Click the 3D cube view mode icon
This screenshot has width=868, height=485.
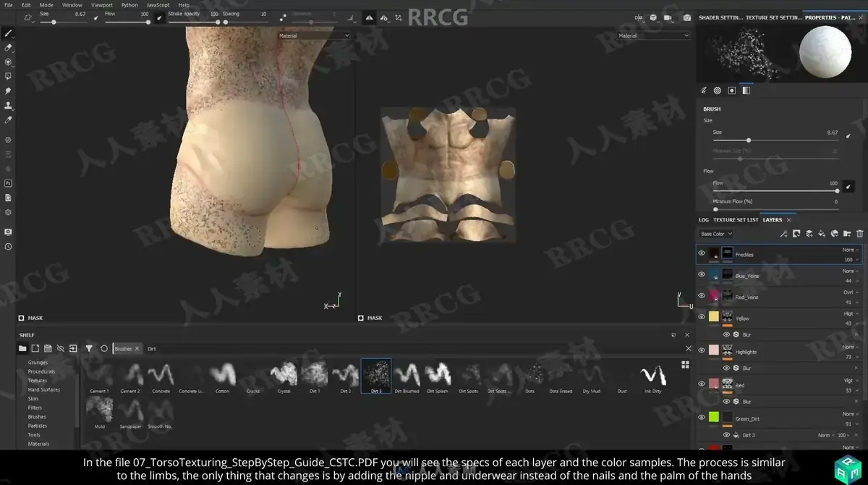click(652, 17)
